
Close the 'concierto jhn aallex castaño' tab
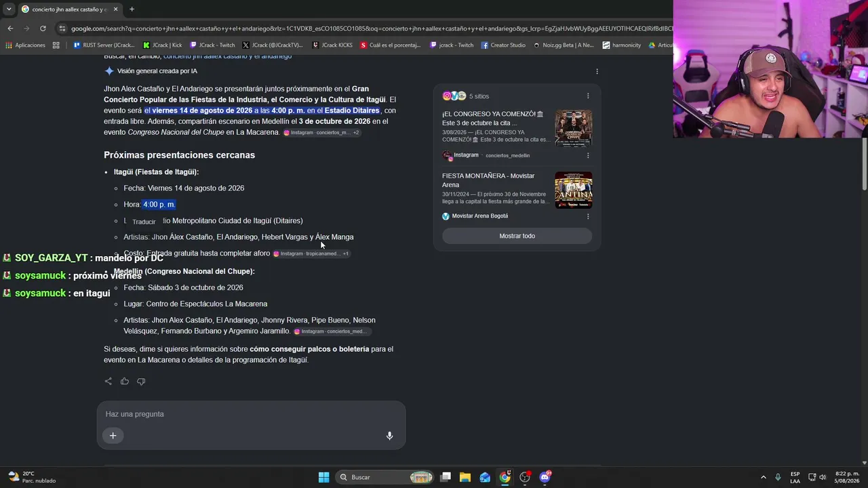(115, 9)
